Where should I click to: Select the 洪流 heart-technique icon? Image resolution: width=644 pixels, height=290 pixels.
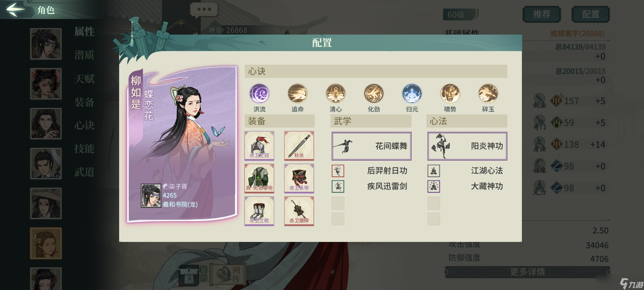point(259,93)
